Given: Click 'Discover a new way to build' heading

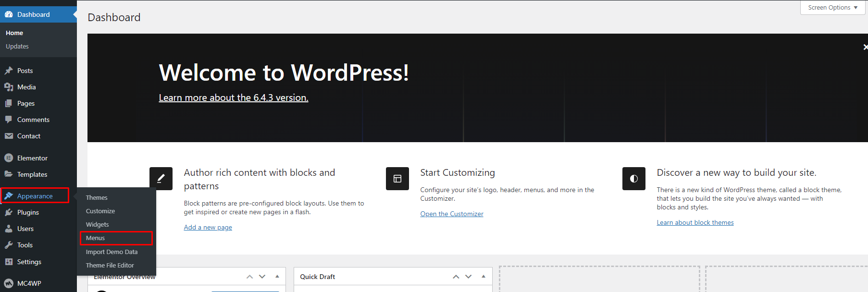Looking at the screenshot, I should pyautogui.click(x=736, y=172).
